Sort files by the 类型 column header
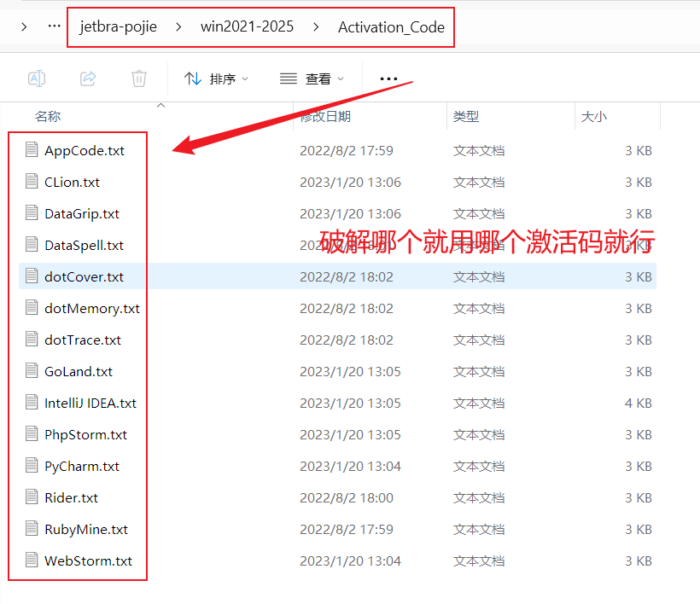Screen dimensions: 700x604 [465, 117]
